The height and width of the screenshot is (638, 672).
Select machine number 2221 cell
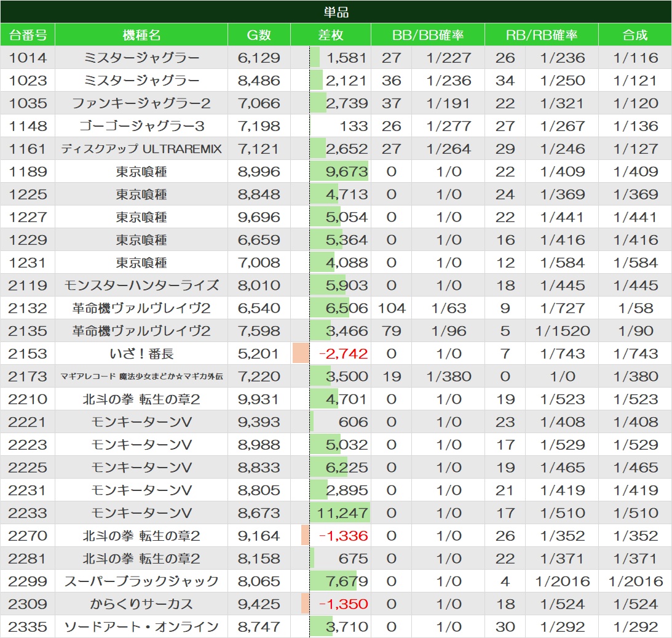point(28,422)
